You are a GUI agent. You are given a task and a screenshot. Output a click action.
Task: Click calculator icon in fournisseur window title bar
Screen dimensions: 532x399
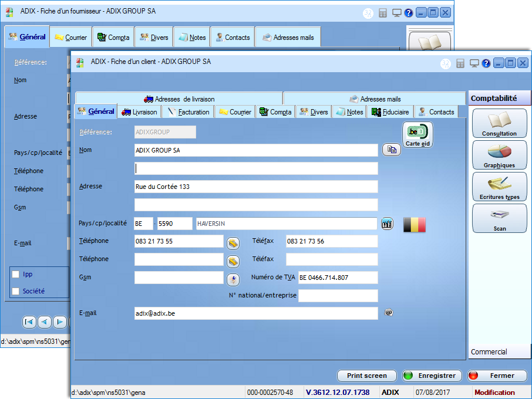(383, 13)
